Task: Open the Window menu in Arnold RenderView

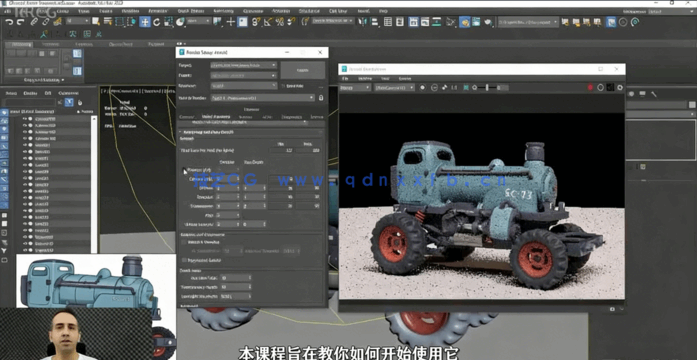Action: point(365,78)
